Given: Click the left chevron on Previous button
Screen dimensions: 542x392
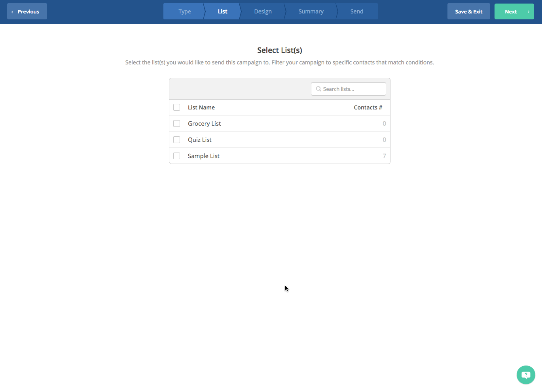Looking at the screenshot, I should 12,12.
